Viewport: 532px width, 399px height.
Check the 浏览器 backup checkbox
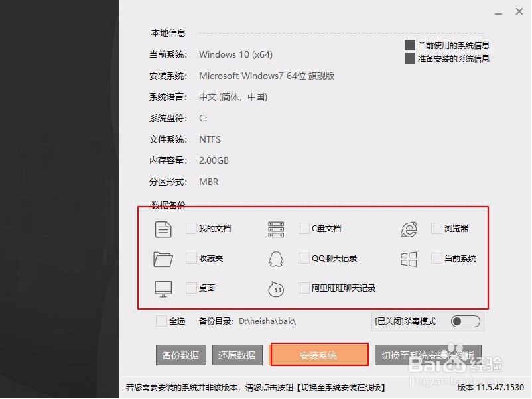[436, 229]
